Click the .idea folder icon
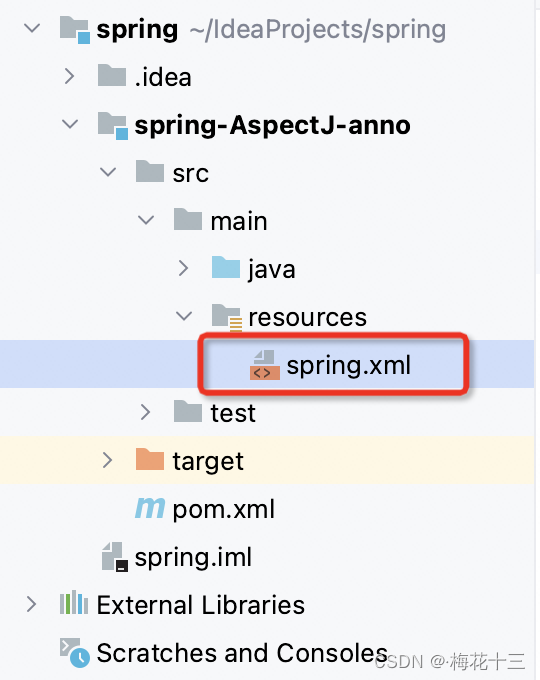Image resolution: width=540 pixels, height=680 pixels. tap(112, 75)
